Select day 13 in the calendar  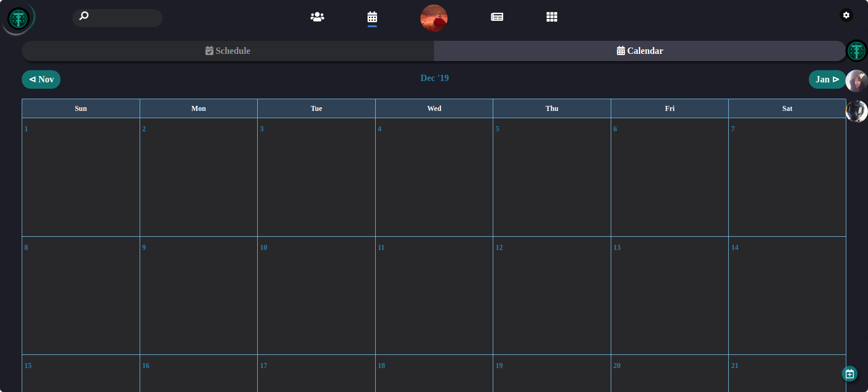coord(670,296)
